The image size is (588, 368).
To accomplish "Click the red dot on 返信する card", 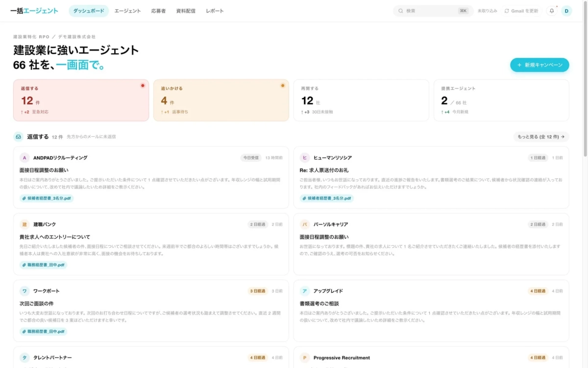I will pyautogui.click(x=143, y=85).
